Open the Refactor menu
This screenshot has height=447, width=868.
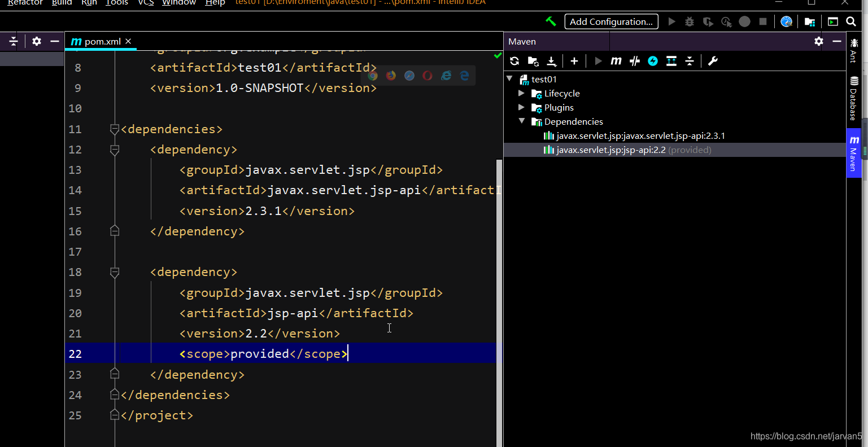(25, 3)
